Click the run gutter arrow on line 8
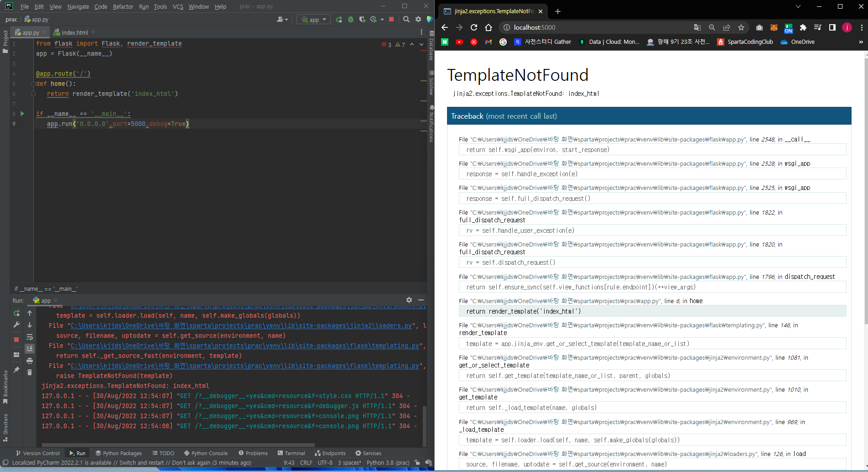868x472 pixels. pos(22,114)
